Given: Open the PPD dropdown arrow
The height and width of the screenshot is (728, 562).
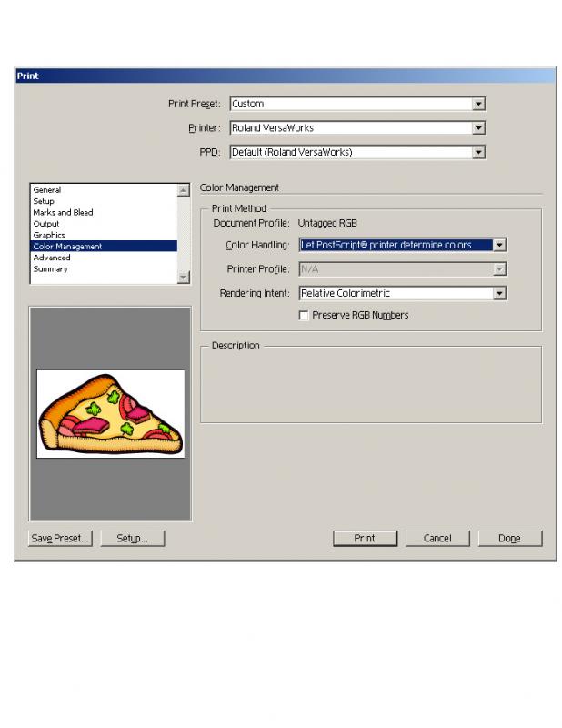Looking at the screenshot, I should [478, 152].
